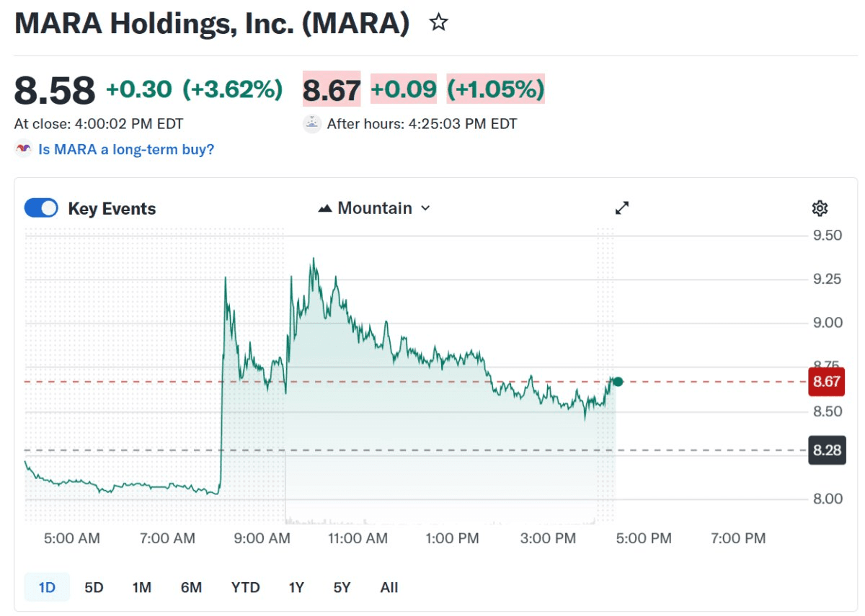Open chart settings gear
Screen dimensions: 865x616
820,209
